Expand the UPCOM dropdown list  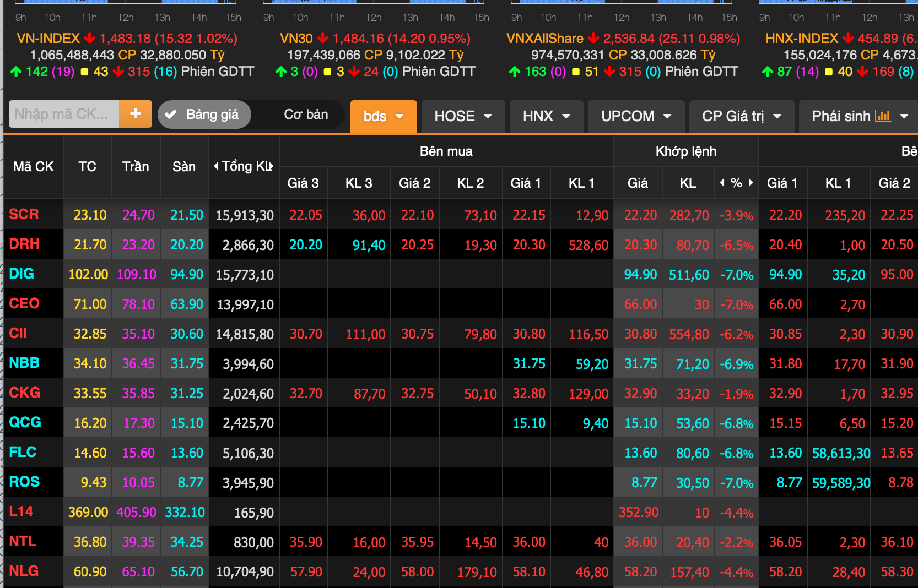pos(636,116)
